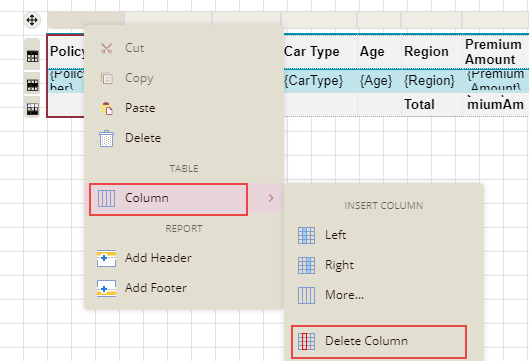
Task: Click the Insert Right column icon
Action: [306, 265]
